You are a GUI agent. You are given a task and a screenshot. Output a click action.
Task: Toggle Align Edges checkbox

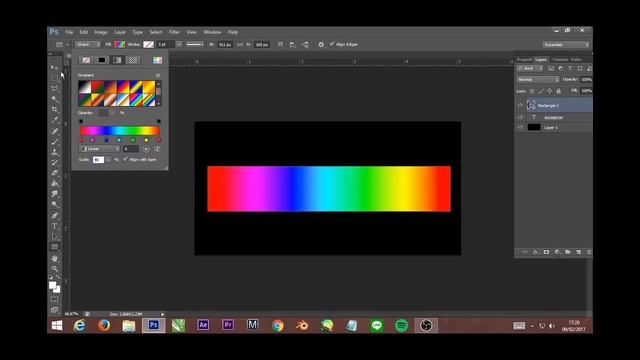[x=332, y=44]
